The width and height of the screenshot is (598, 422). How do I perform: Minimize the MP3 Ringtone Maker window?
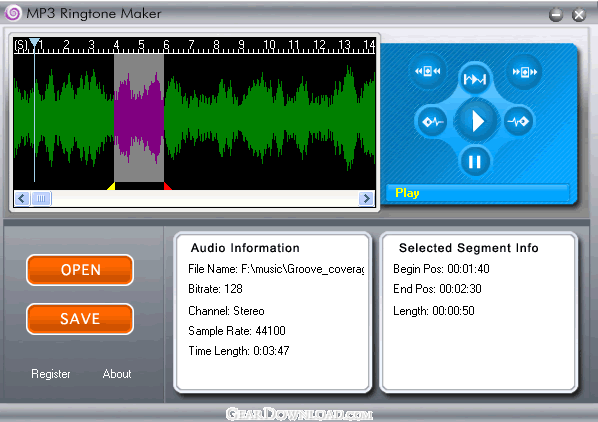556,15
